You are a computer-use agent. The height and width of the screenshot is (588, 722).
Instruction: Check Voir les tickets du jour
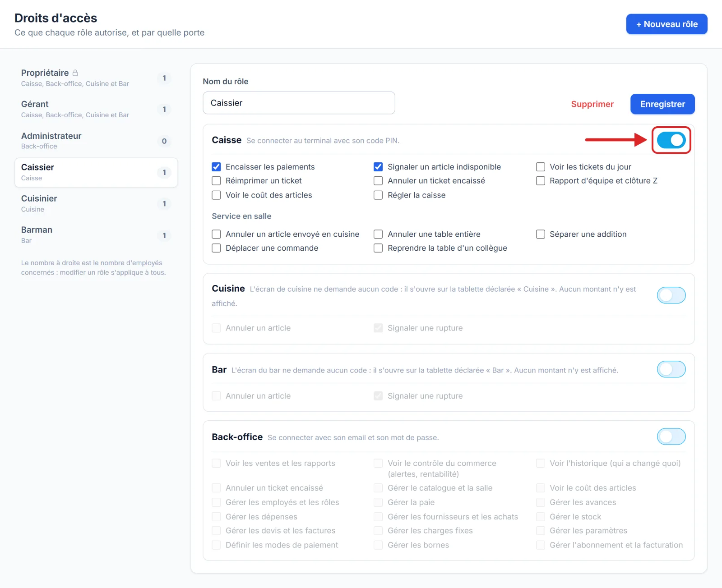[x=540, y=167]
